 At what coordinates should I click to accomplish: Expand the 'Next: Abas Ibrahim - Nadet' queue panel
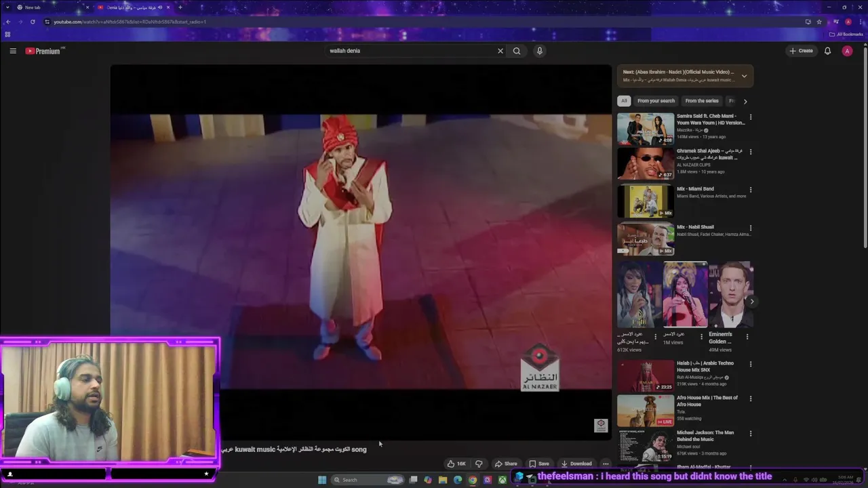pos(744,76)
